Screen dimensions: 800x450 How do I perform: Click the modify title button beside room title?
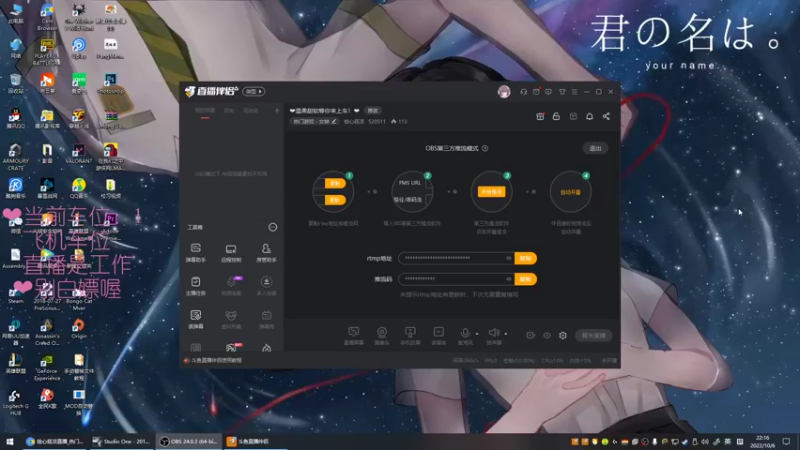[x=373, y=111]
